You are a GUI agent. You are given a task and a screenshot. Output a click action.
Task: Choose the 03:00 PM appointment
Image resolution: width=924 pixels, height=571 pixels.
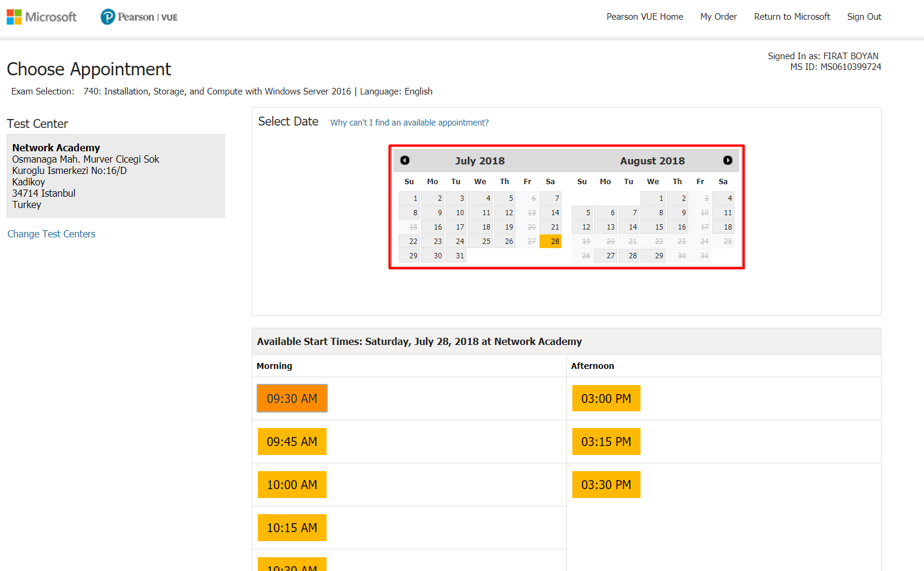tap(606, 398)
